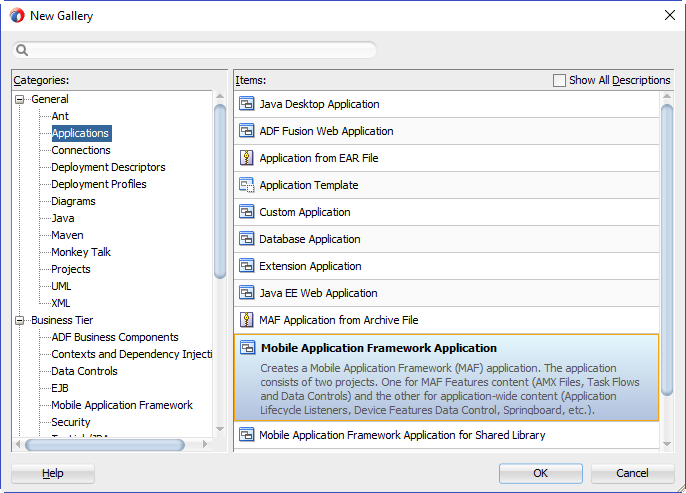Viewport: 686px width, 493px height.
Task: Choose Application from EAR File item
Action: [446, 158]
